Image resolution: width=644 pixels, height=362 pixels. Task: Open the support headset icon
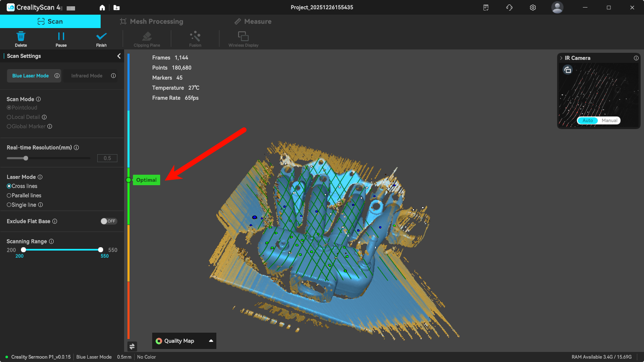pos(509,8)
